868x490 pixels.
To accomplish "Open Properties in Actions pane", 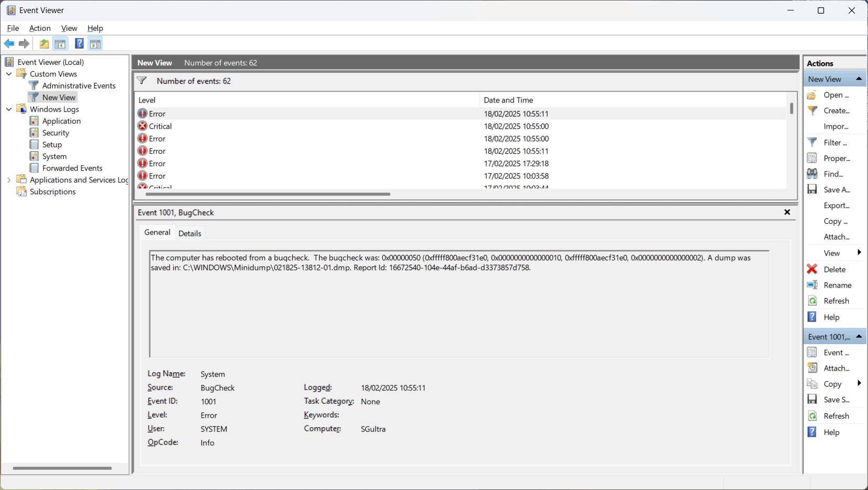I will [836, 158].
